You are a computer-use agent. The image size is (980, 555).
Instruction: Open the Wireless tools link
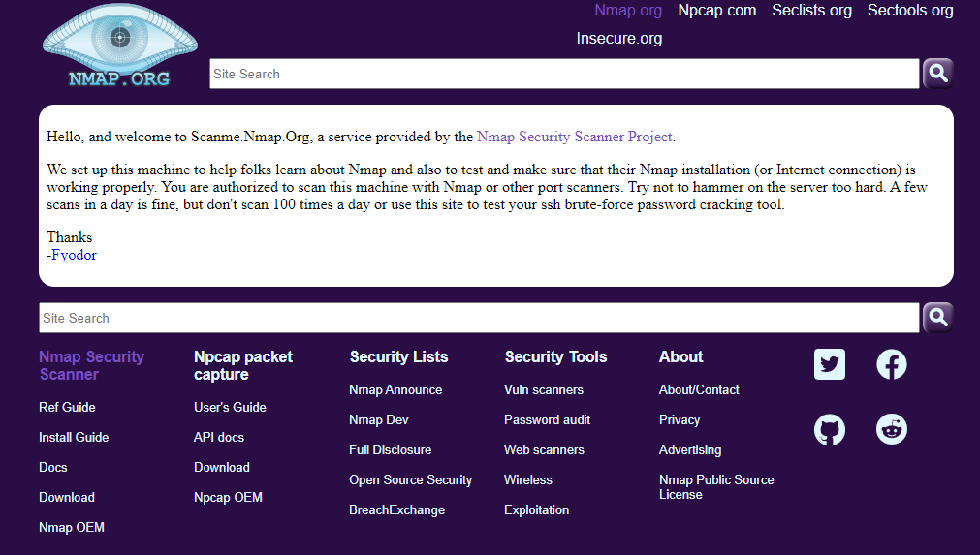point(528,479)
